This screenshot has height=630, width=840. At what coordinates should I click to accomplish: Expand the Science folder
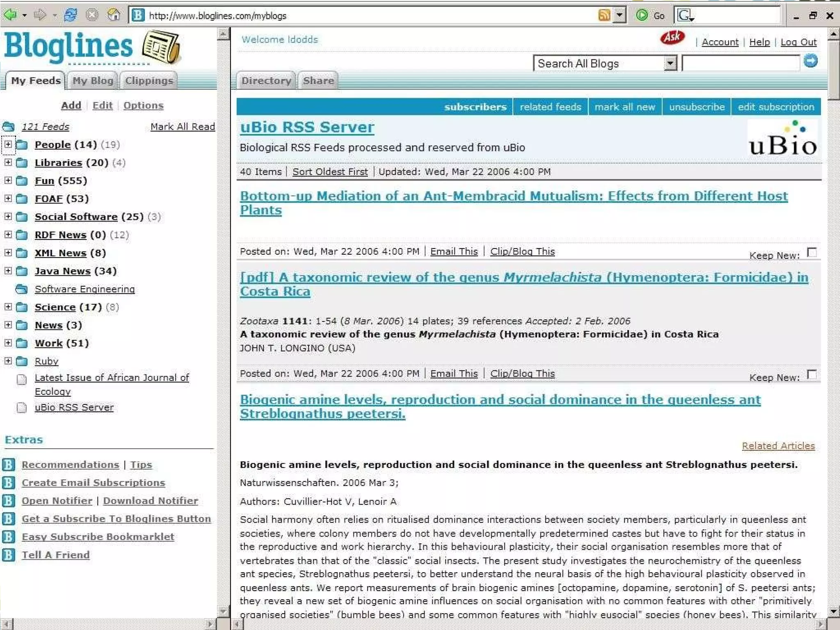click(8, 307)
